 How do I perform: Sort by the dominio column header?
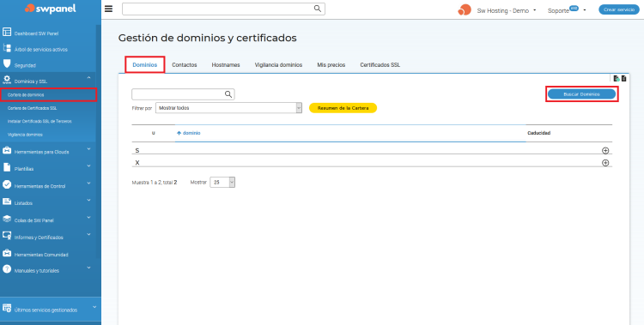click(189, 133)
